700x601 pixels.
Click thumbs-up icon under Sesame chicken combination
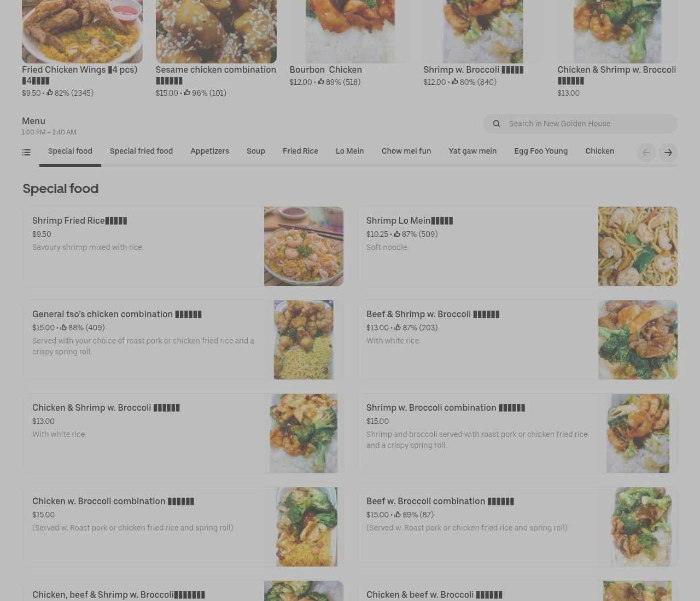[187, 93]
